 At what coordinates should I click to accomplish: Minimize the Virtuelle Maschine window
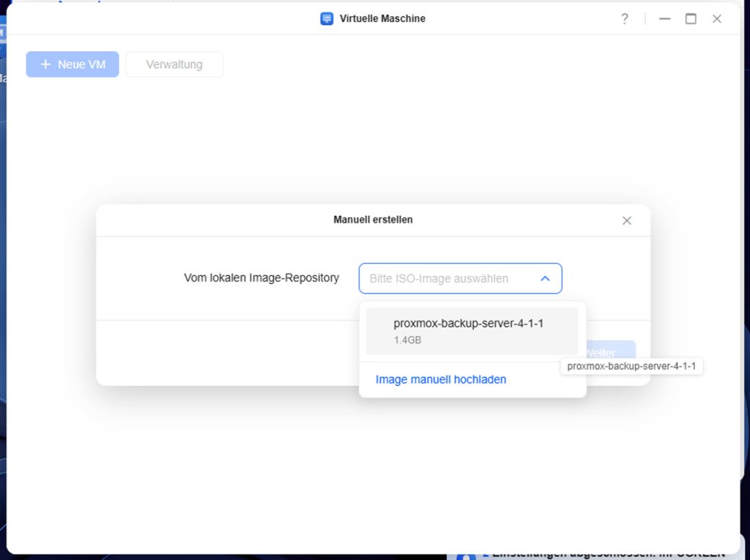664,19
